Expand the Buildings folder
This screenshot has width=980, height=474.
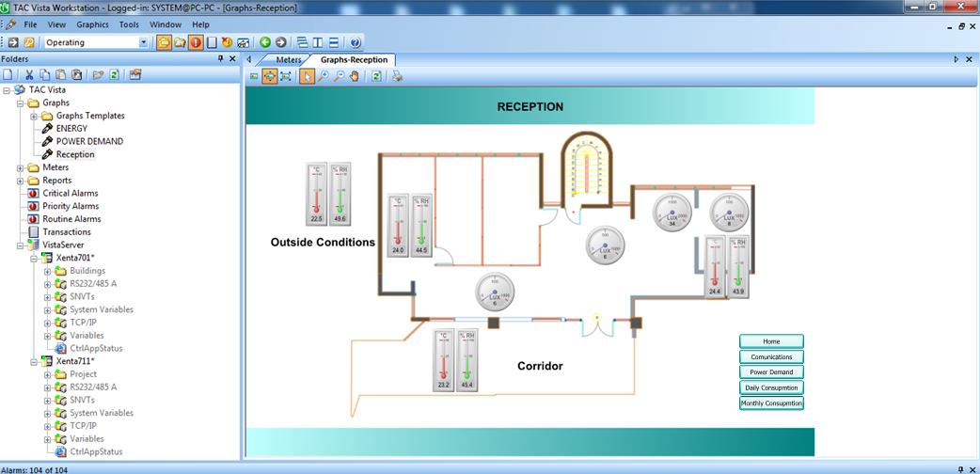[48, 271]
